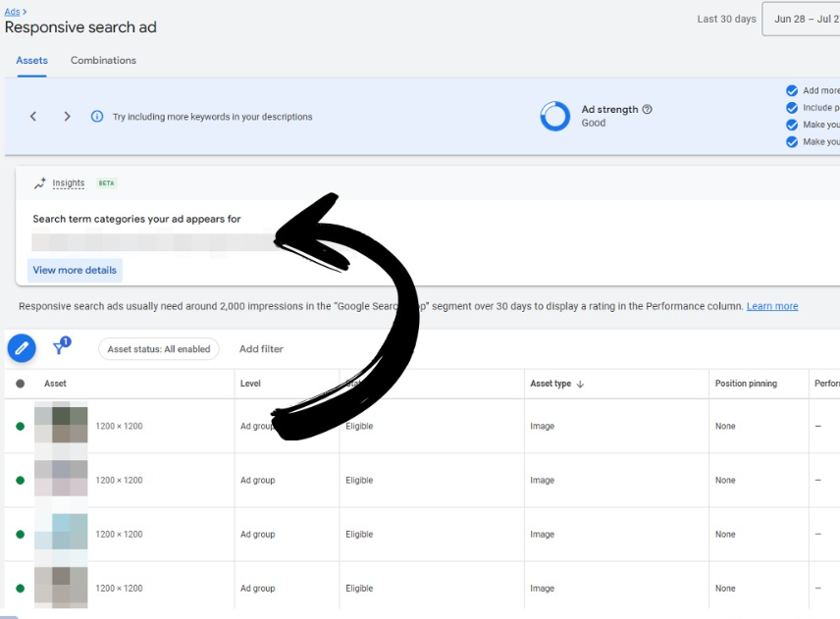
Task: Open the Learn more link
Action: tap(772, 306)
